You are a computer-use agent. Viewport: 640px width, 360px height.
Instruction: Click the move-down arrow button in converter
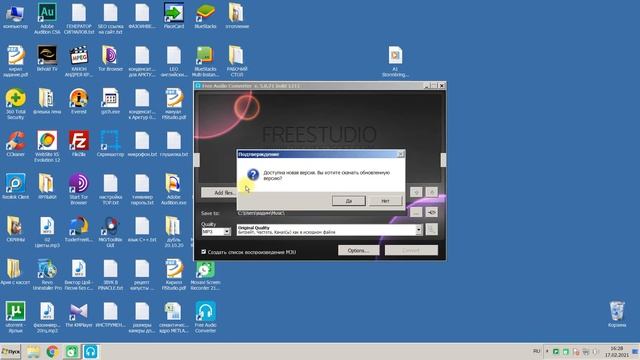pyautogui.click(x=416, y=192)
